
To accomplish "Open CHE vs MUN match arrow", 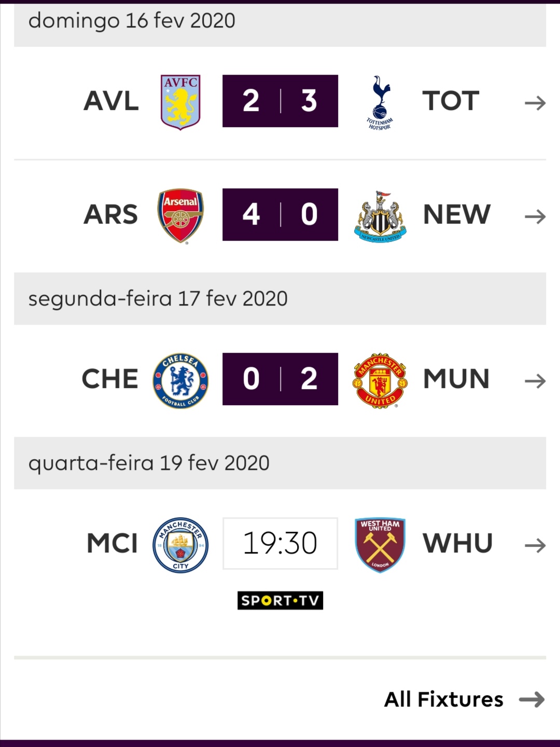I will point(535,381).
